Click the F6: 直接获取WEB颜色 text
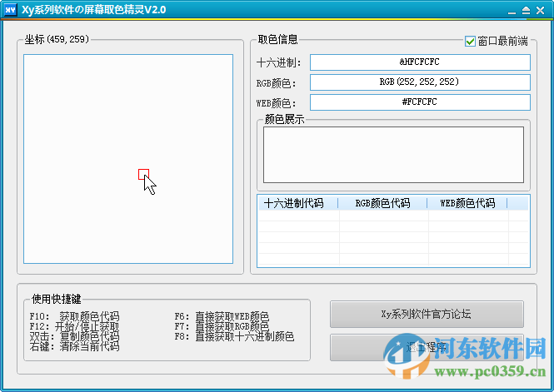554x392 pixels. (222, 315)
